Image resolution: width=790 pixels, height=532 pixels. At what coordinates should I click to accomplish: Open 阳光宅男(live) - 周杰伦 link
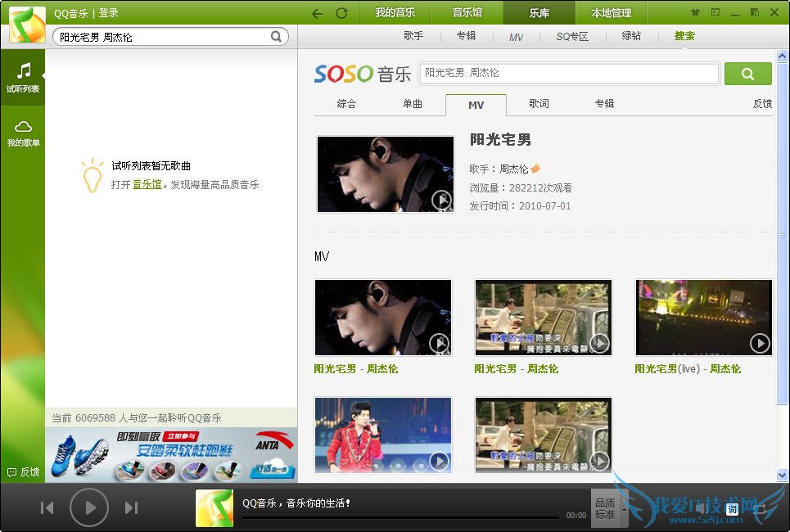tap(688, 369)
